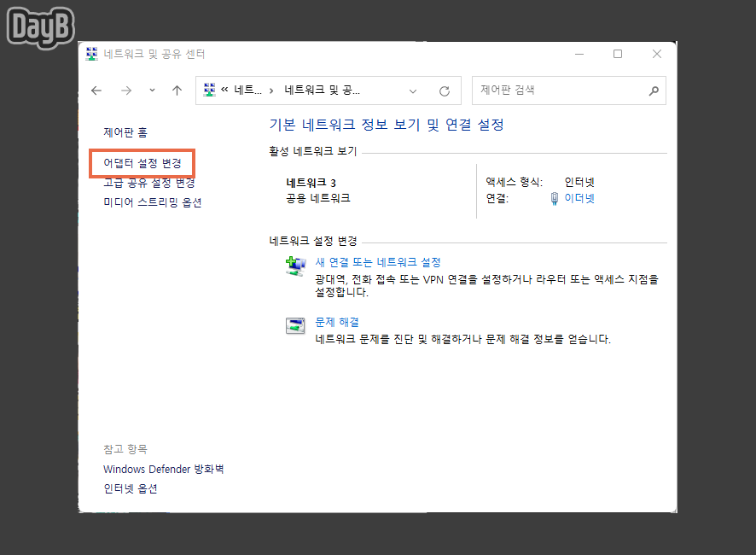The image size is (756, 555).
Task: Expand the address bar breadcrumb chevron
Action: [413, 91]
